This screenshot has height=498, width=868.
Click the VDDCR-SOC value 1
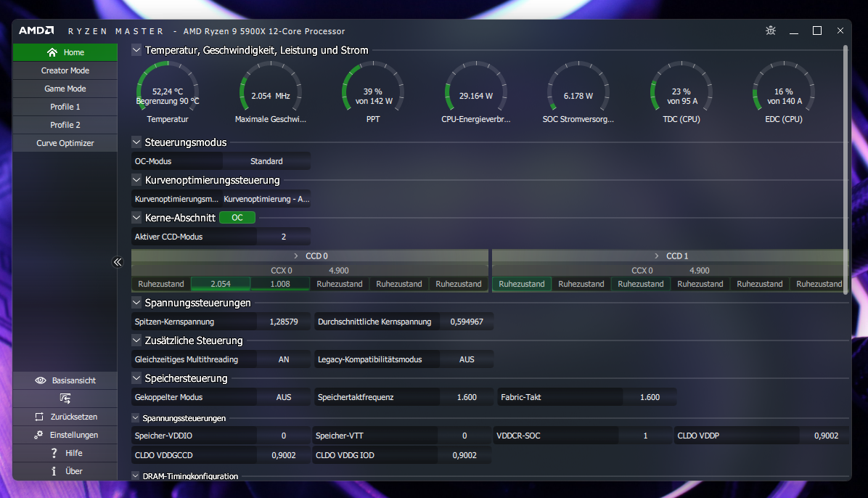pos(645,436)
